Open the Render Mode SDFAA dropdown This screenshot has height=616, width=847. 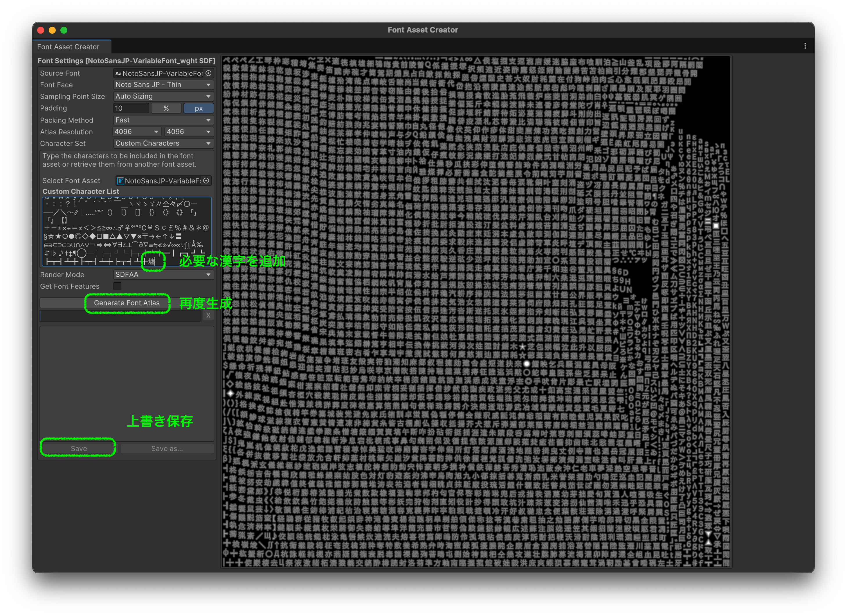tap(163, 275)
